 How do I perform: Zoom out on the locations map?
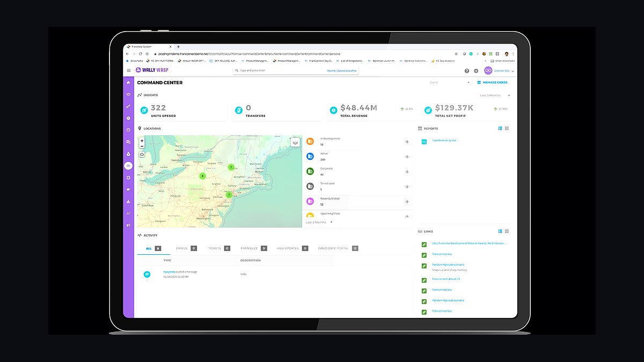pyautogui.click(x=142, y=146)
